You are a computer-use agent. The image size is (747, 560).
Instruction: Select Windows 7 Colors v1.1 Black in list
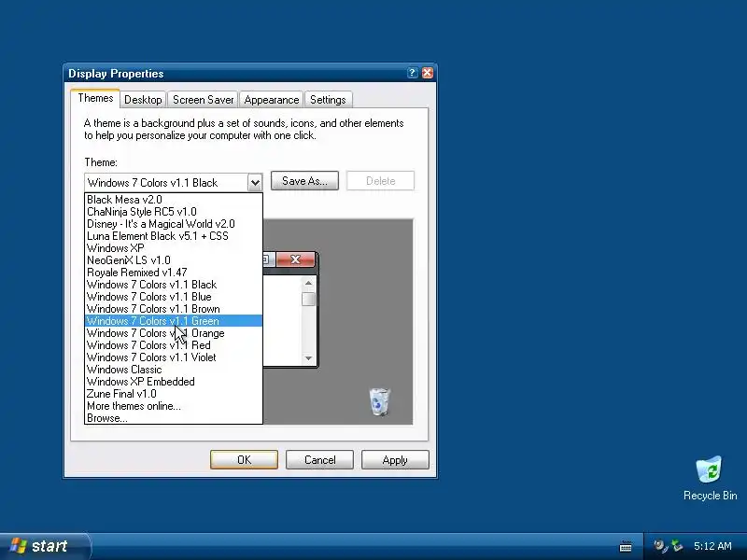[174, 285]
